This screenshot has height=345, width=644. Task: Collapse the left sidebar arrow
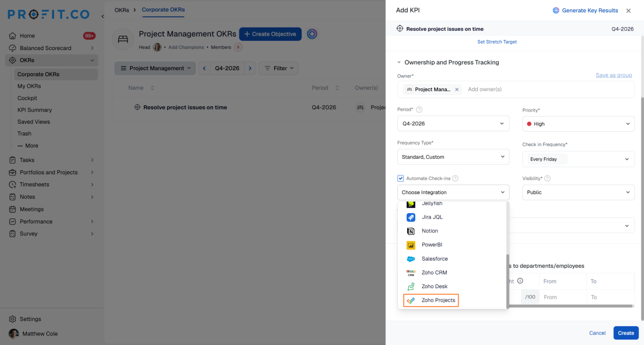(x=102, y=16)
